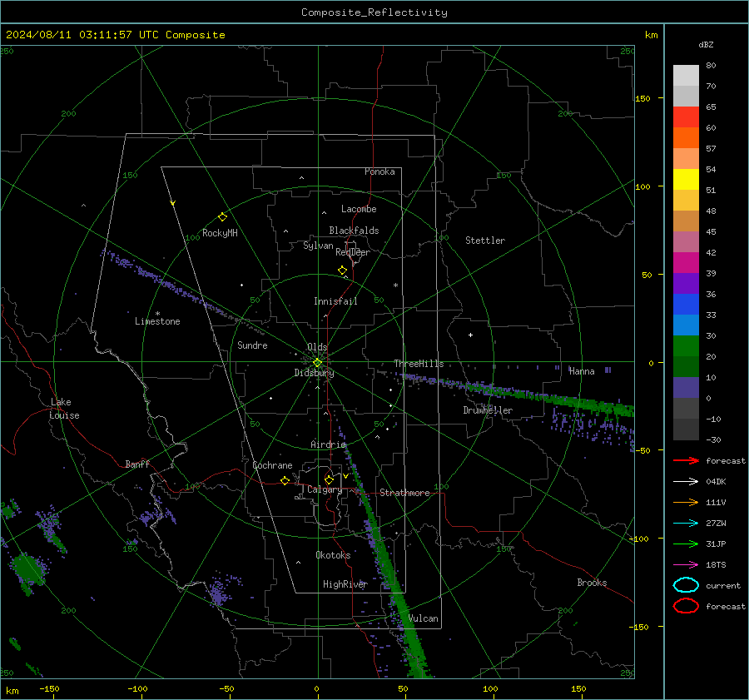Click the Blackfalds label

(354, 231)
